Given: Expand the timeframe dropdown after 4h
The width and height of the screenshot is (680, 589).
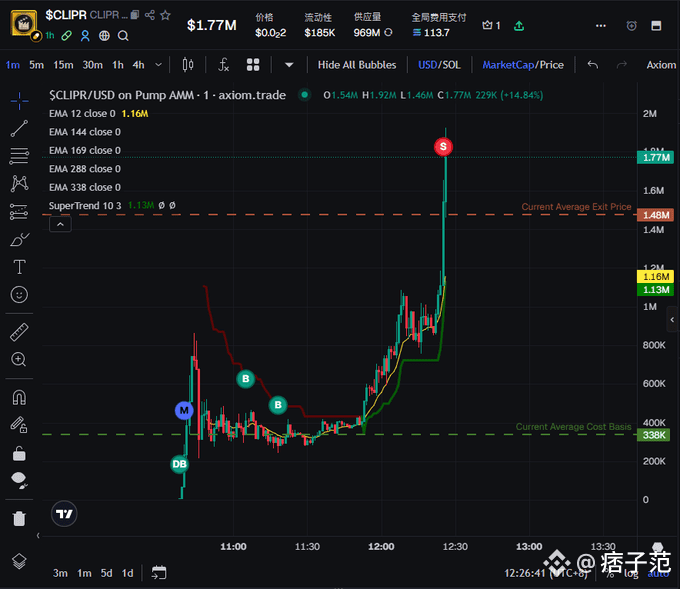Looking at the screenshot, I should click(160, 65).
